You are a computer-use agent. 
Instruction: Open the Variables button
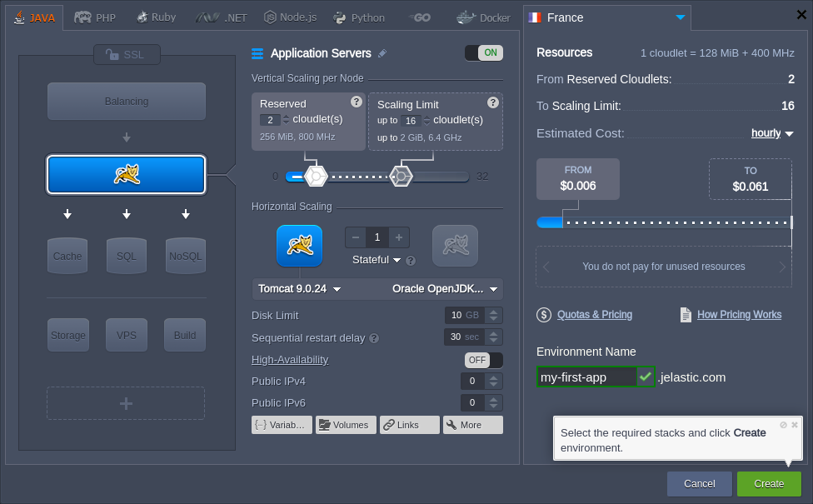(282, 425)
